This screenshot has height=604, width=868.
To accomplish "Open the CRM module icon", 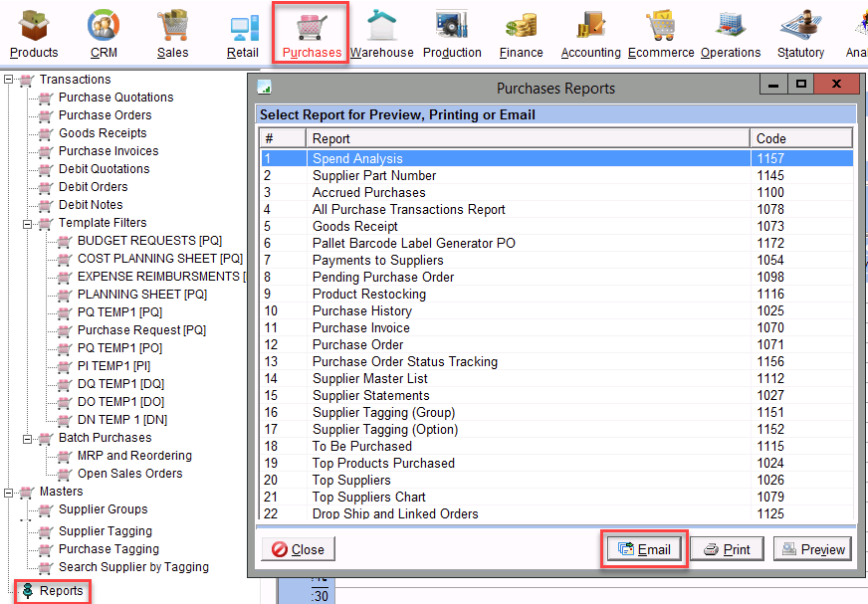I will point(103,32).
